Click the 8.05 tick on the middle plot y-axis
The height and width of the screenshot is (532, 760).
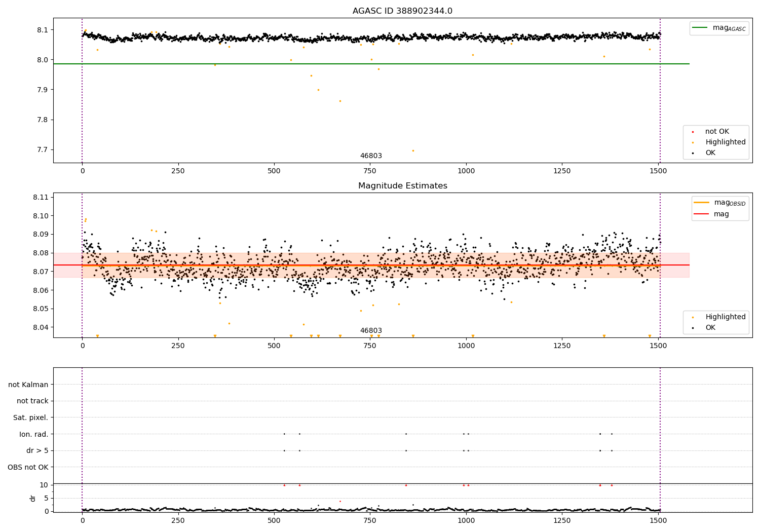pos(41,309)
